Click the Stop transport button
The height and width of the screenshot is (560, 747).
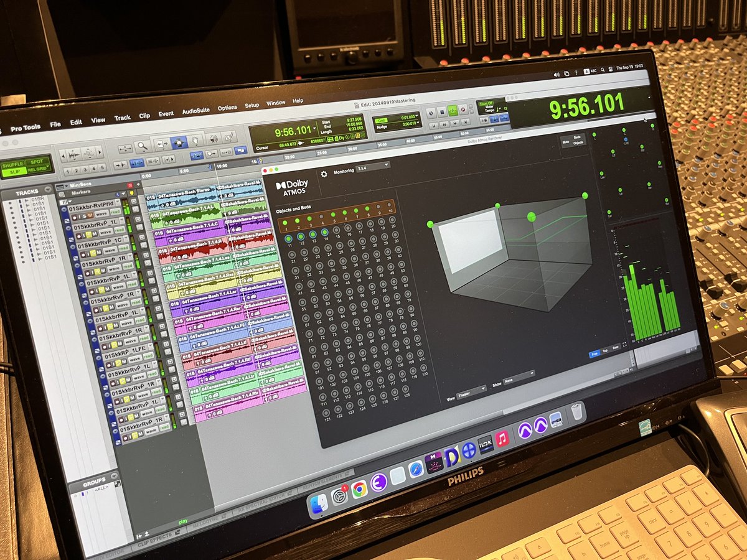(442, 113)
